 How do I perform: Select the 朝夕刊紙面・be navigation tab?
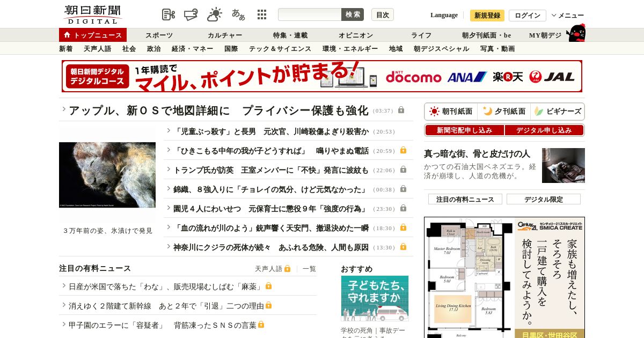coord(487,35)
